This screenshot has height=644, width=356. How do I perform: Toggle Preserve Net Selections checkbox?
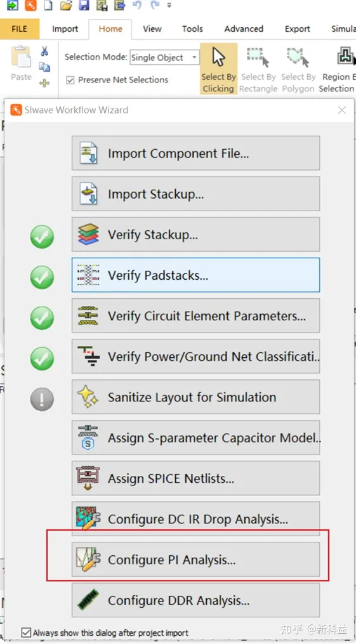click(70, 80)
